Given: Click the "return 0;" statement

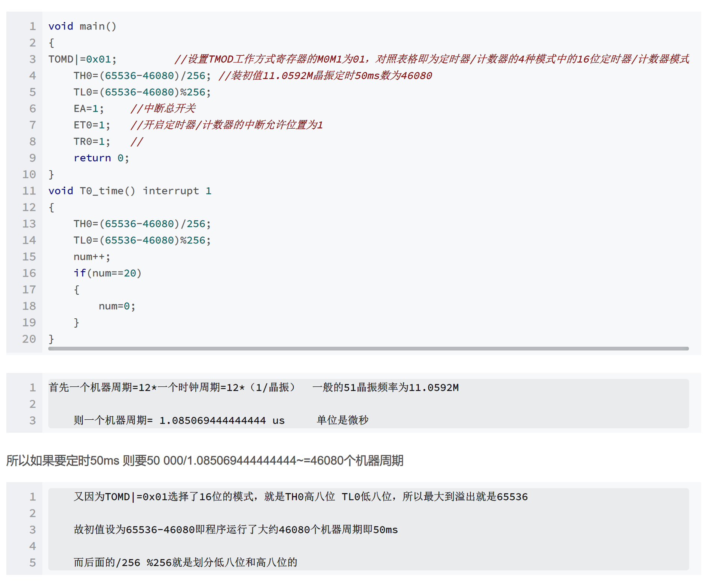Looking at the screenshot, I should click(x=101, y=158).
